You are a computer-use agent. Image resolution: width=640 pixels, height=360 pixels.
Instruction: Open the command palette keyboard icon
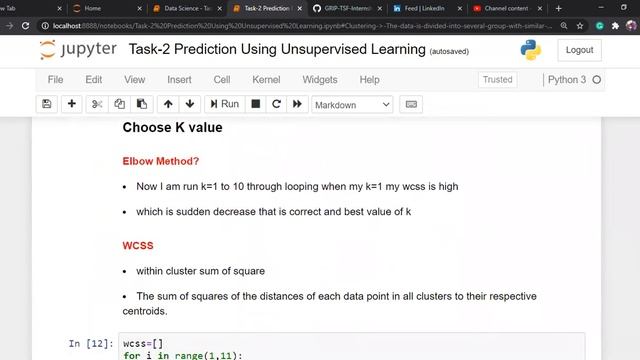point(411,104)
